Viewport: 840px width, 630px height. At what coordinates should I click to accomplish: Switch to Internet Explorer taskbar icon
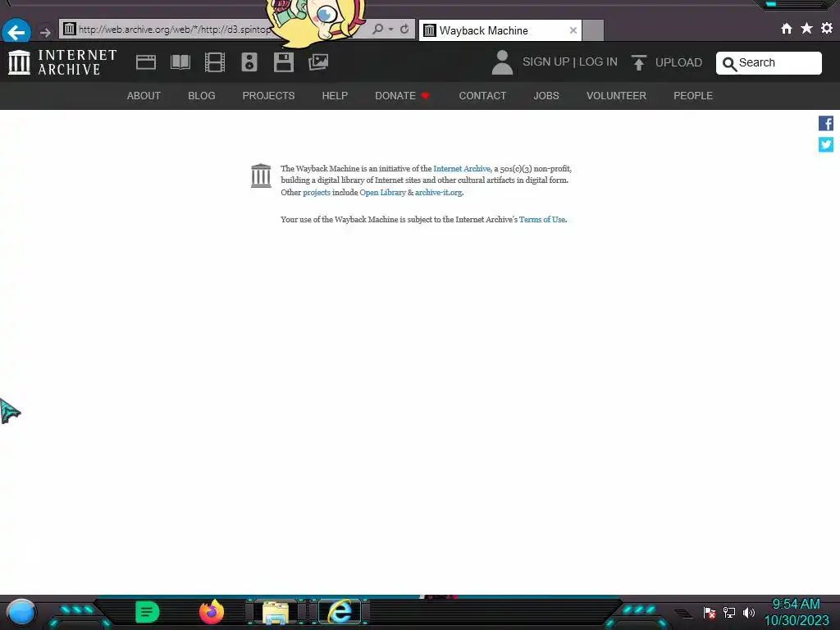click(340, 612)
